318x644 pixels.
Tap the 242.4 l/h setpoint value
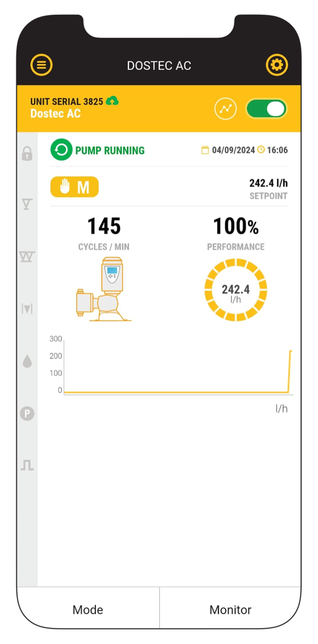(268, 183)
